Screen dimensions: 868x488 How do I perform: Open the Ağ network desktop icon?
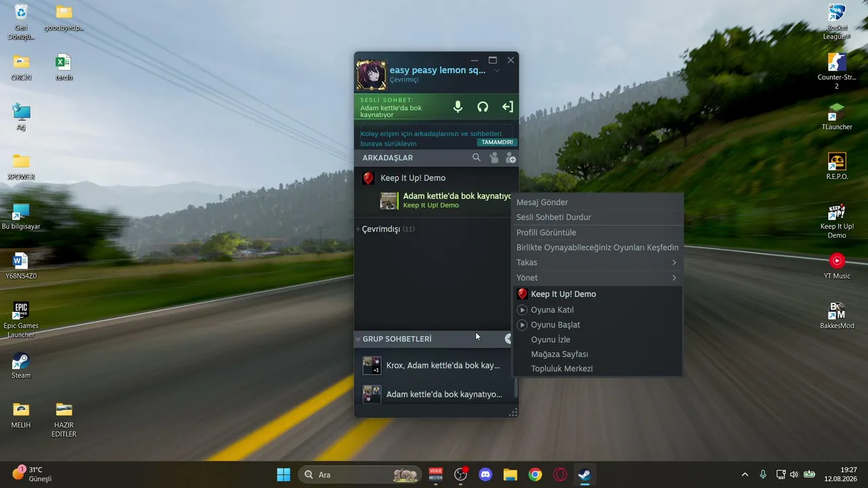[x=21, y=117]
